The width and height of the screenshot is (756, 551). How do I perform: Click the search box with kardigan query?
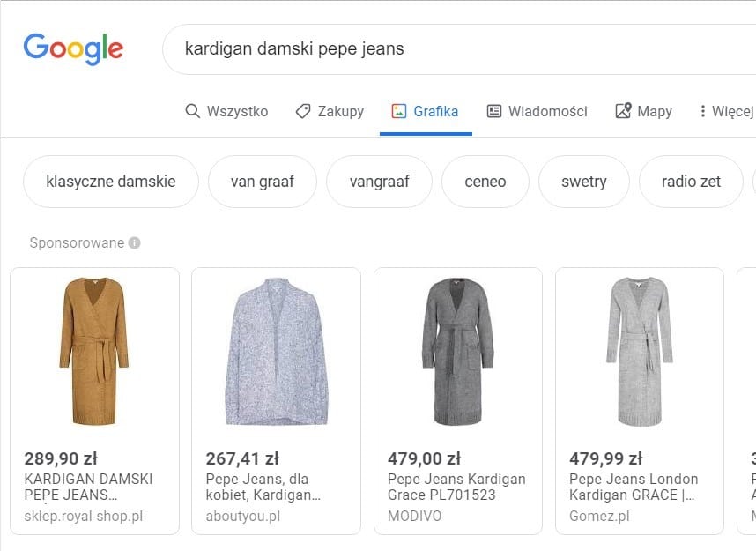pos(459,49)
